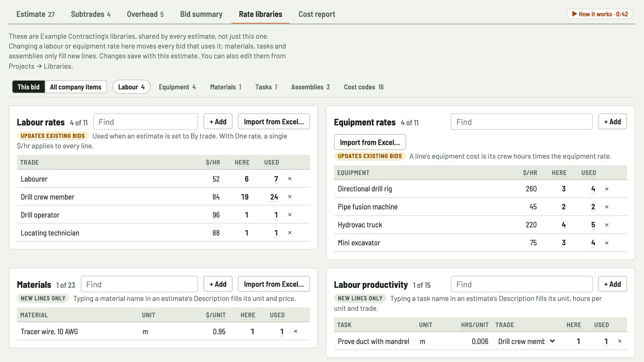Delete the Drill crew member rate
Image resolution: width=644 pixels, height=362 pixels.
(x=290, y=197)
